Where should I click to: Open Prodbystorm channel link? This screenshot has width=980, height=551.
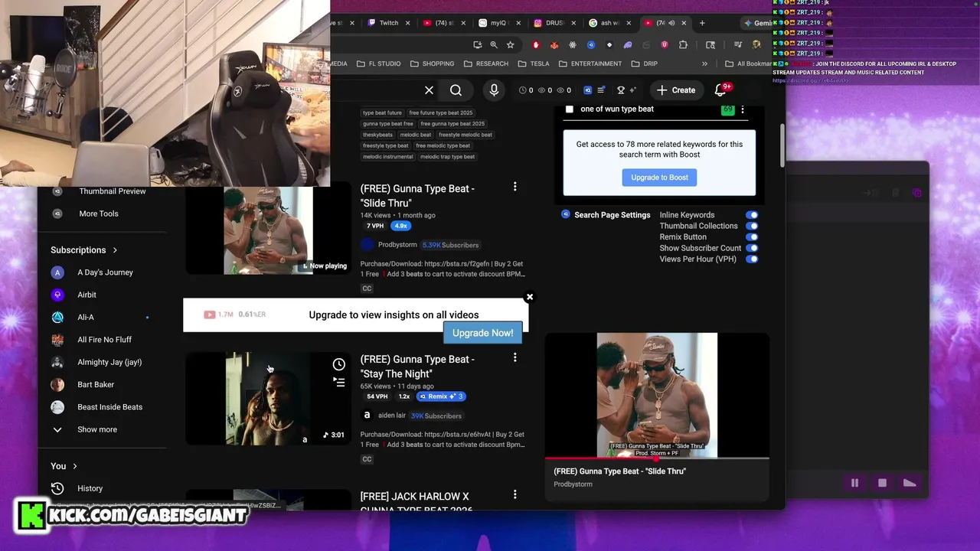(x=397, y=245)
